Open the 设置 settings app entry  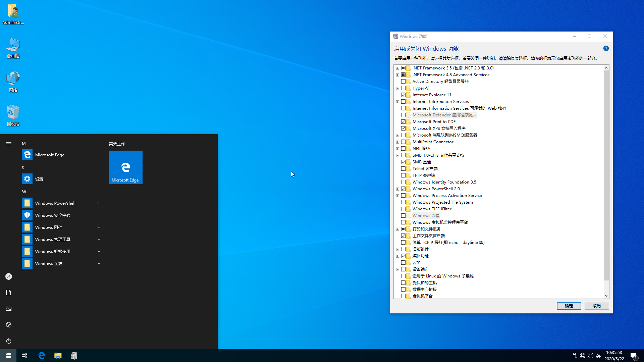pos(62,179)
